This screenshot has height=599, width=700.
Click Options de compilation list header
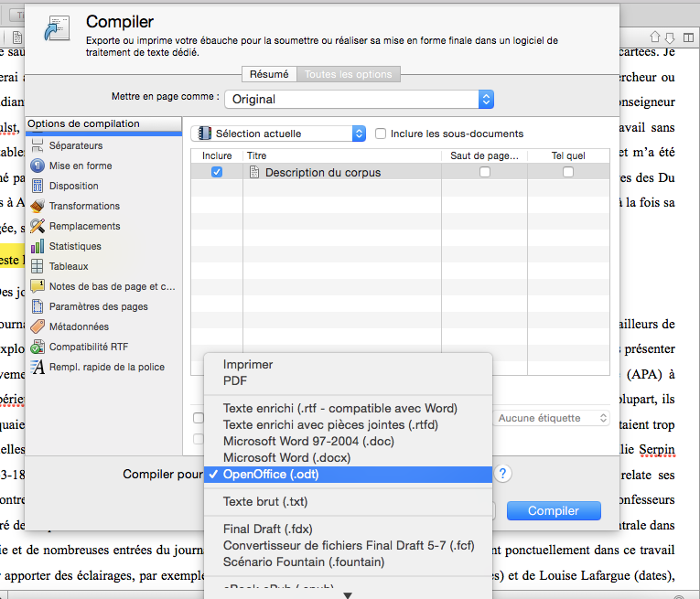click(103, 123)
